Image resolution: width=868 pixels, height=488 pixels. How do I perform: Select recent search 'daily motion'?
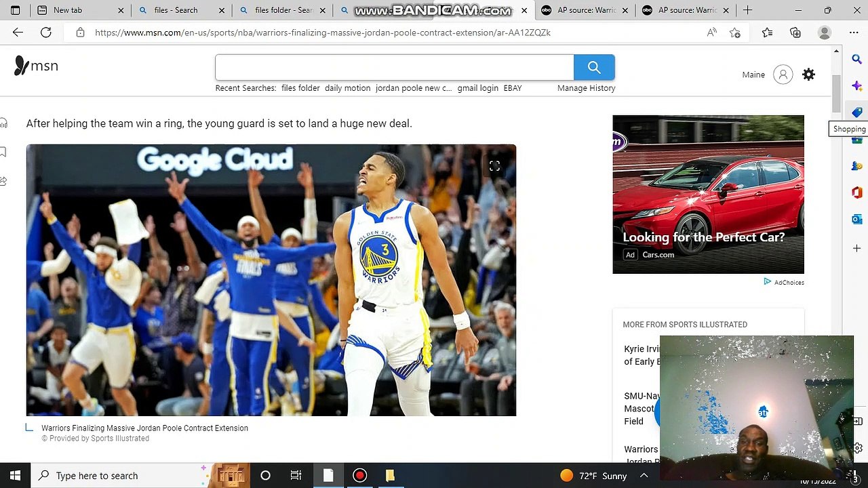tap(347, 88)
